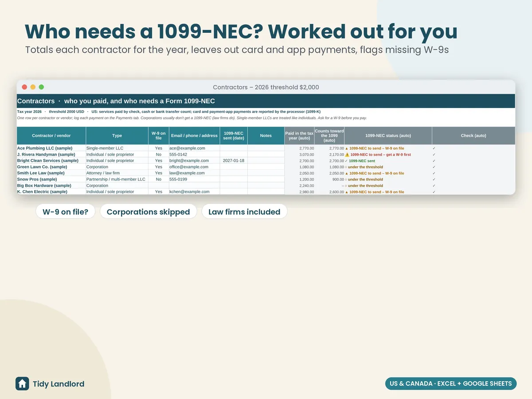532x399 pixels.
Task: Click the "Contractor / vendor" column header
Action: 51,136
